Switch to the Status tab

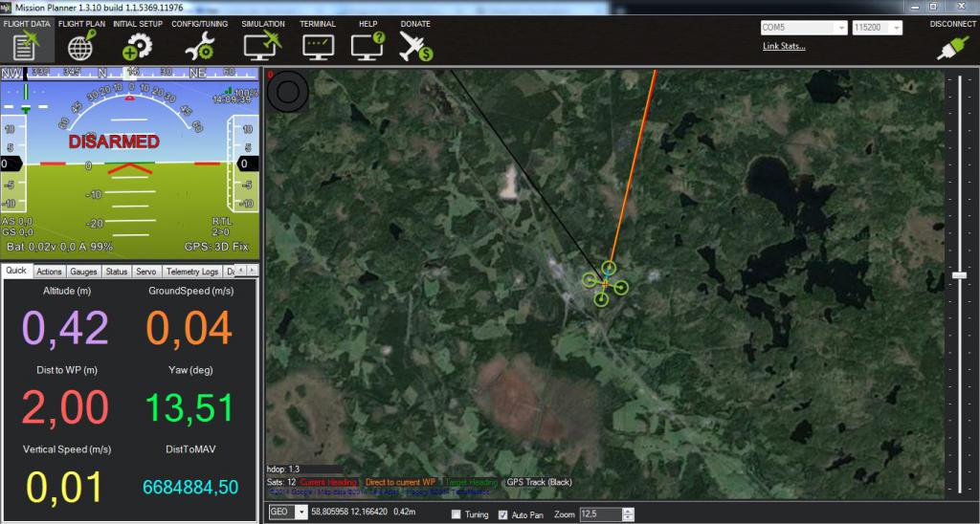116,272
